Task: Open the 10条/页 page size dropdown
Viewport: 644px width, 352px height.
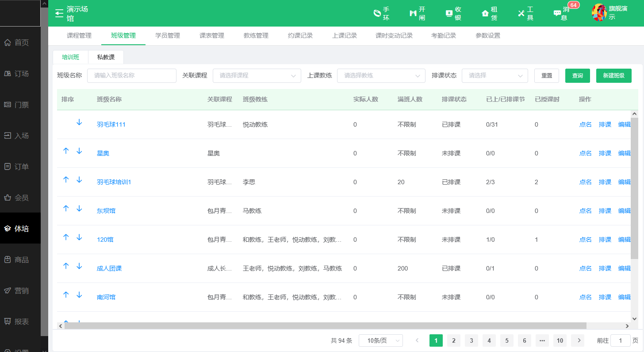Action: [x=380, y=340]
